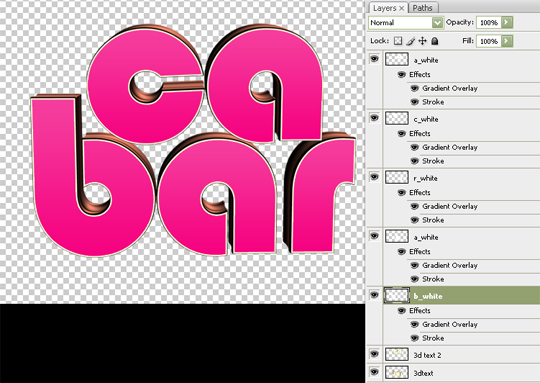Toggle Effects eye under c_white layer
This screenshot has height=383, width=540.
(x=402, y=133)
